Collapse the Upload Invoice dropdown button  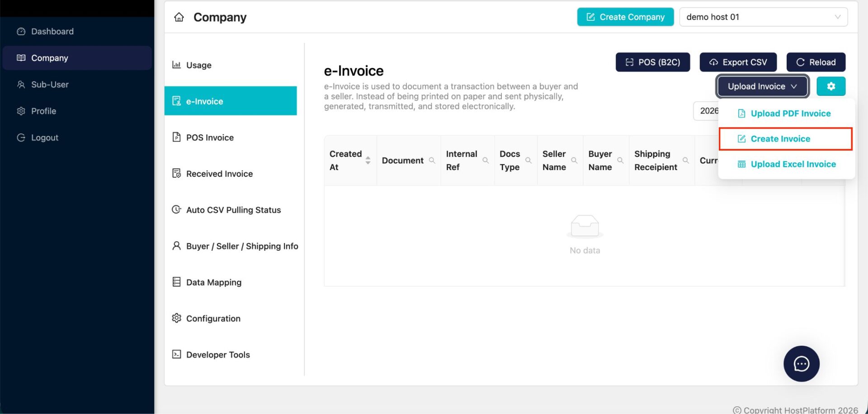click(x=762, y=86)
